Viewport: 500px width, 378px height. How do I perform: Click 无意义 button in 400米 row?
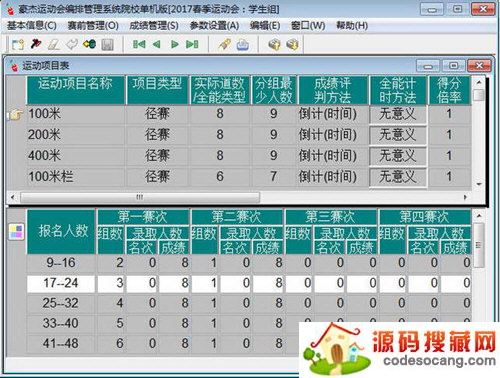coord(398,156)
